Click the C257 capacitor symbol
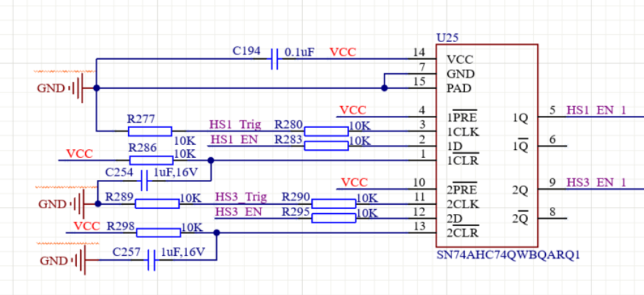 [151, 260]
